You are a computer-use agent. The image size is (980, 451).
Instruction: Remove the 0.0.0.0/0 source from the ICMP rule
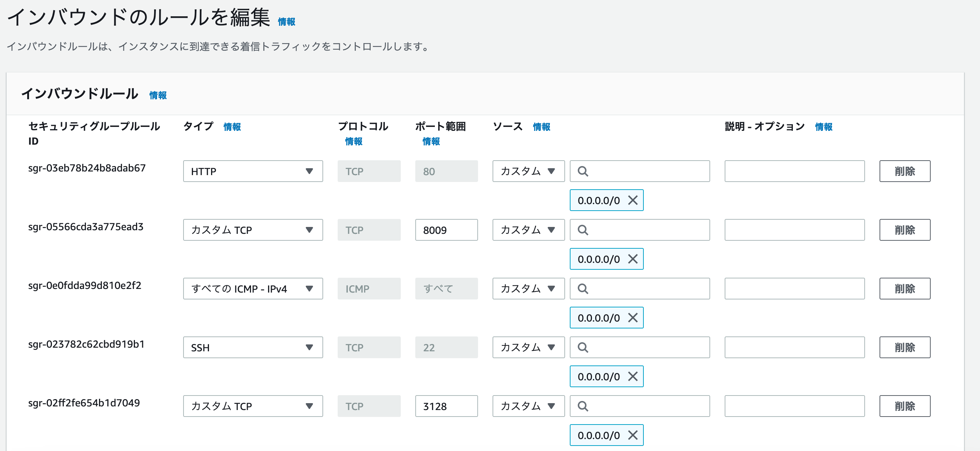point(633,318)
